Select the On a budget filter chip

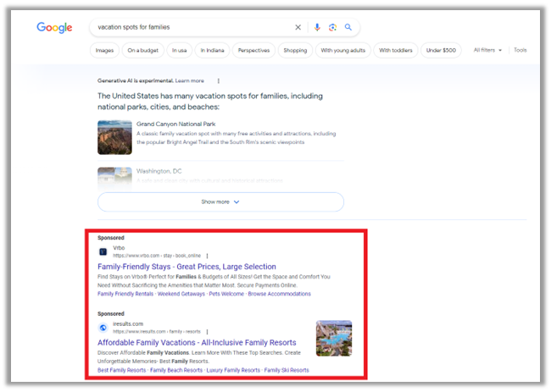(142, 50)
